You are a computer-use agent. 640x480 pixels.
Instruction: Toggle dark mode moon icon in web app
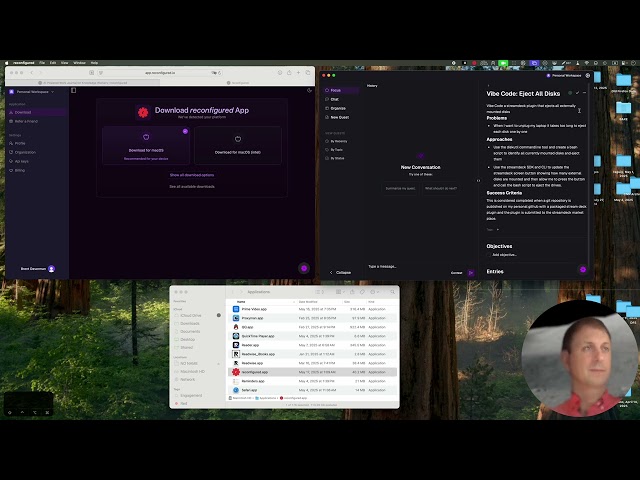pos(309,90)
